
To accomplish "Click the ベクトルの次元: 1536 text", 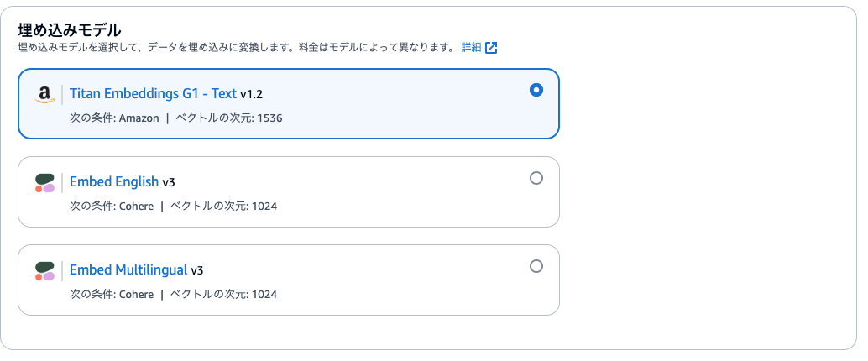I will pos(229,118).
